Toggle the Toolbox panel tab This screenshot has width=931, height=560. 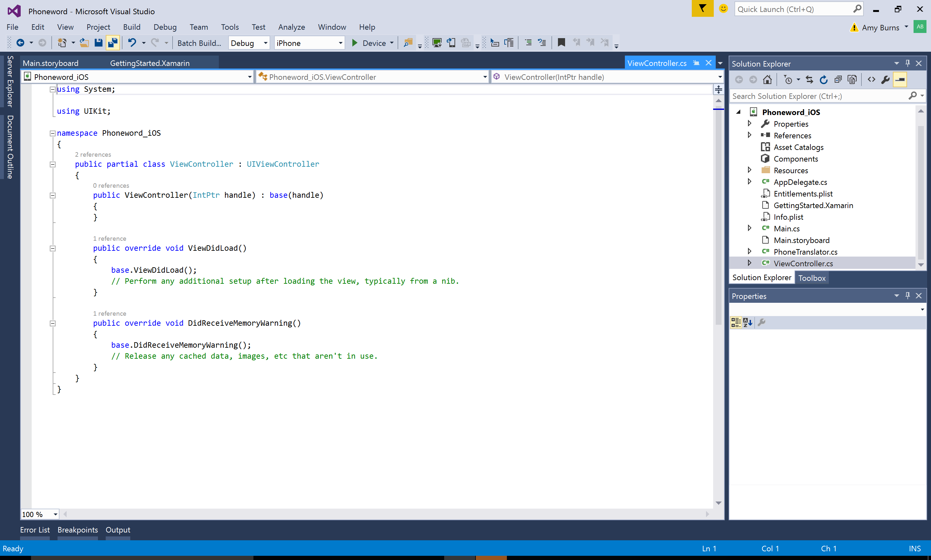pos(812,278)
